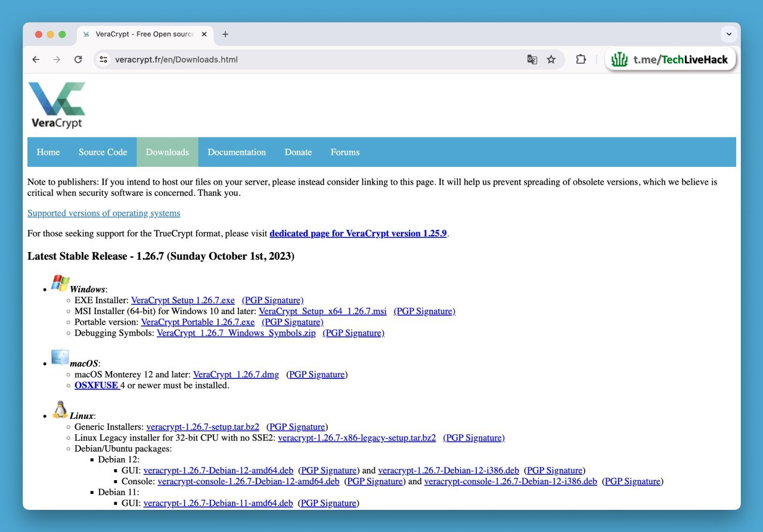This screenshot has width=763, height=532.
Task: Click the Linux penguin icon
Action: point(60,410)
